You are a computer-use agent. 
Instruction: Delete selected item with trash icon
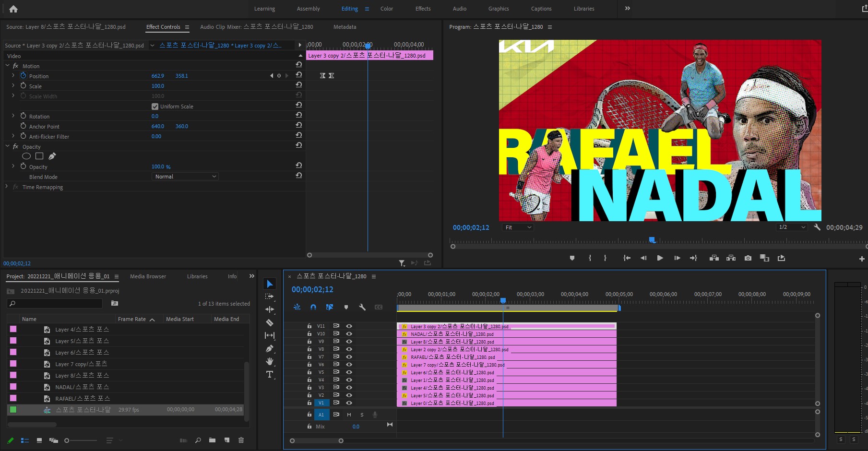(x=241, y=440)
